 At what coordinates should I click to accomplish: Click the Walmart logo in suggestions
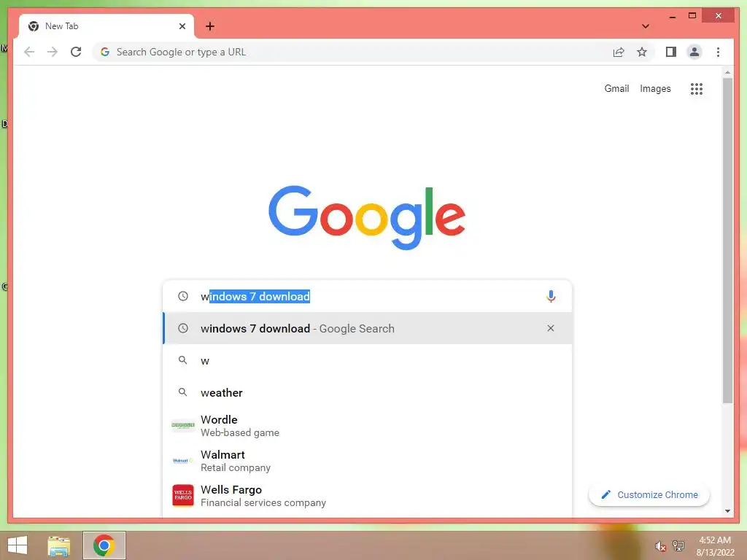pyautogui.click(x=183, y=461)
